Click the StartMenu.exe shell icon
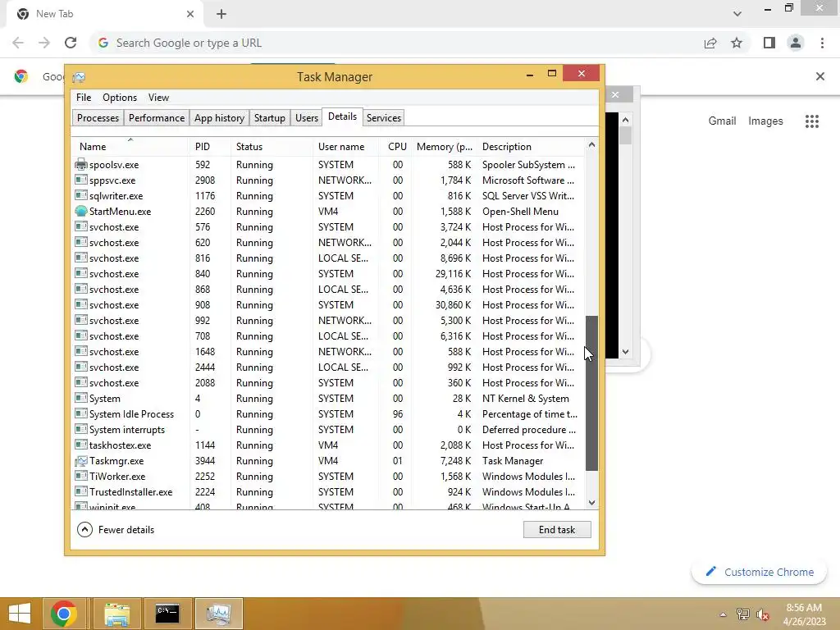This screenshot has width=840, height=630. point(81,211)
